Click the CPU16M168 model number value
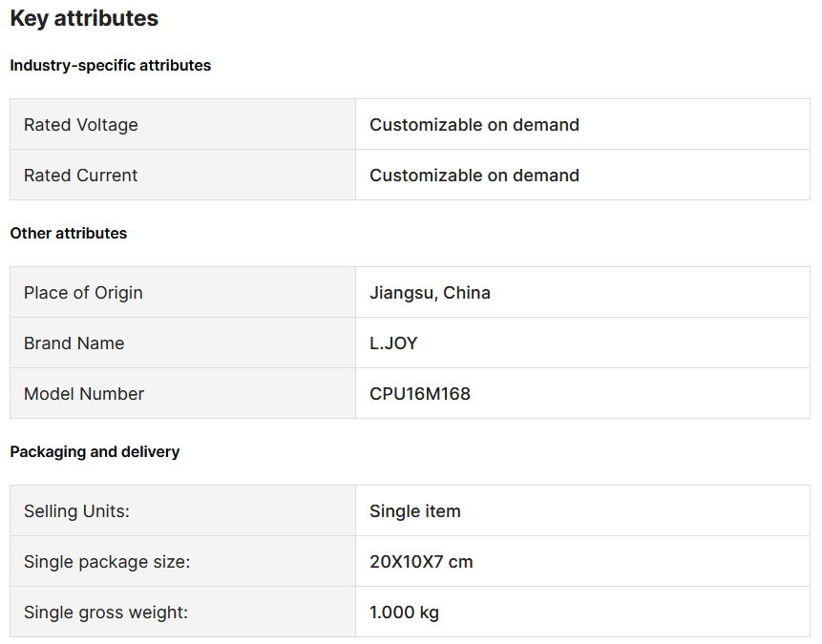The height and width of the screenshot is (644, 822). (x=420, y=393)
